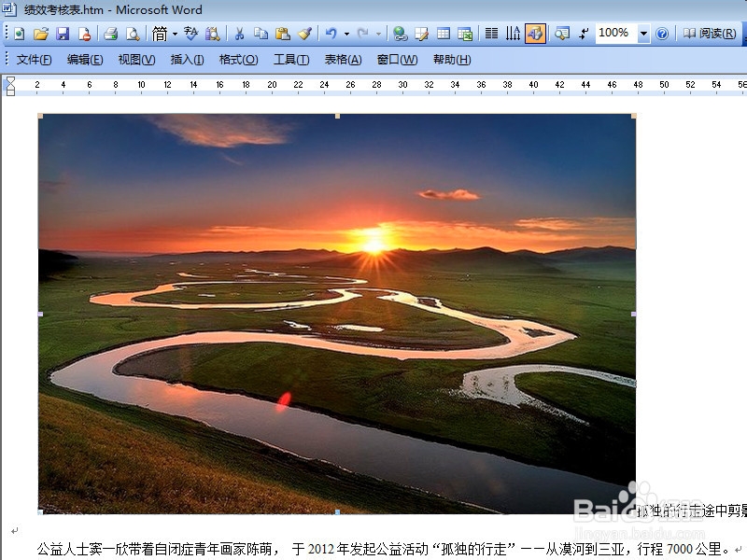The image size is (747, 560).
Task: Click the picture's top-center resize handle
Action: click(x=337, y=116)
